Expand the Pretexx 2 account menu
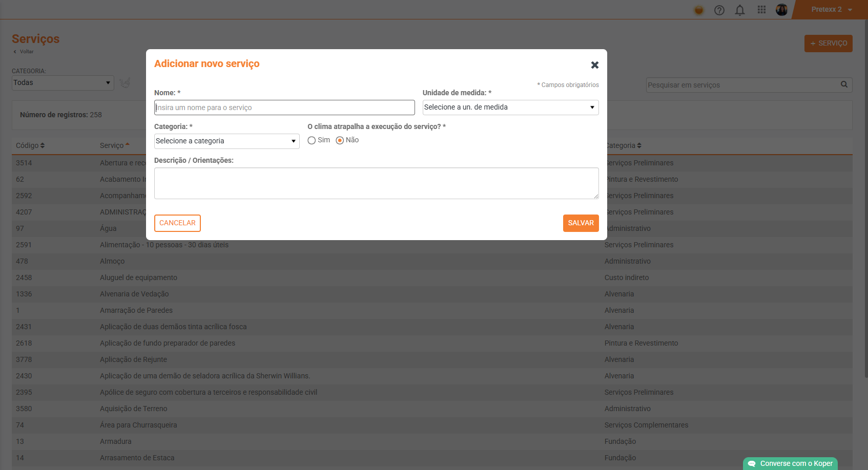This screenshot has height=470, width=868. tap(831, 10)
